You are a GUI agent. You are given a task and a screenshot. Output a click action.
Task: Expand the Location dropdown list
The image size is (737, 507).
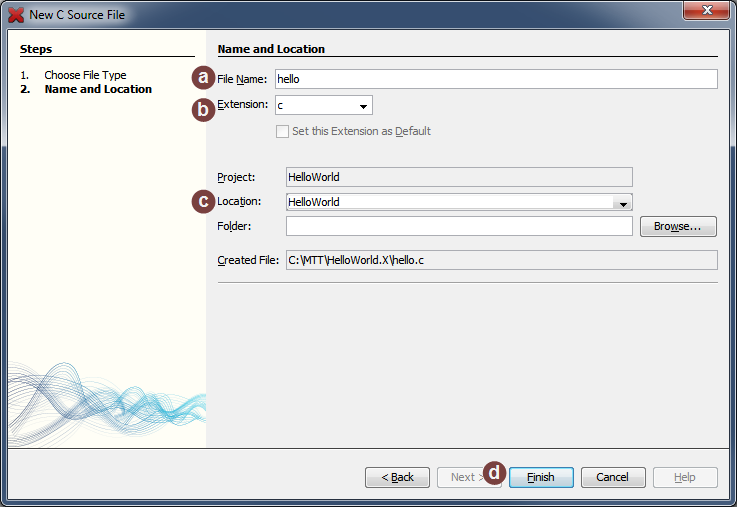point(623,203)
